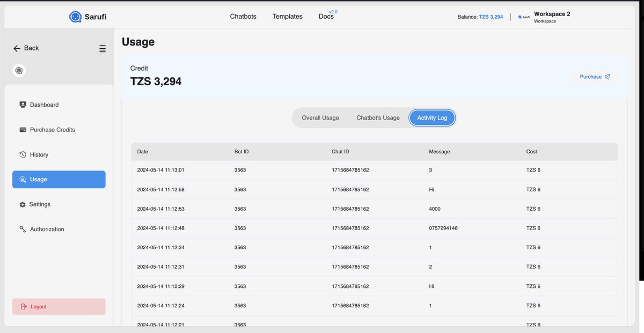The image size is (644, 333).
Task: Open Workspace 2 switcher
Action: click(552, 17)
